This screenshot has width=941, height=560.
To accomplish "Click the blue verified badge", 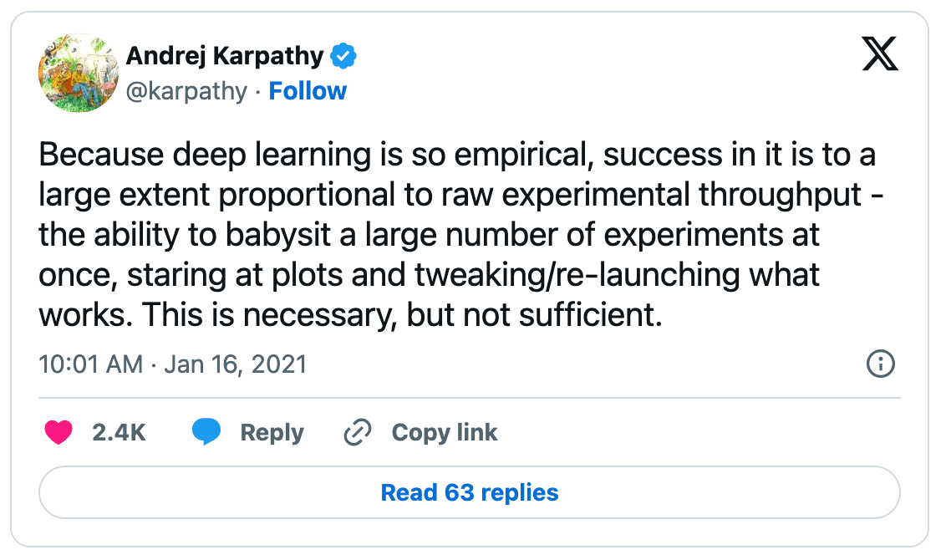I will [x=343, y=56].
